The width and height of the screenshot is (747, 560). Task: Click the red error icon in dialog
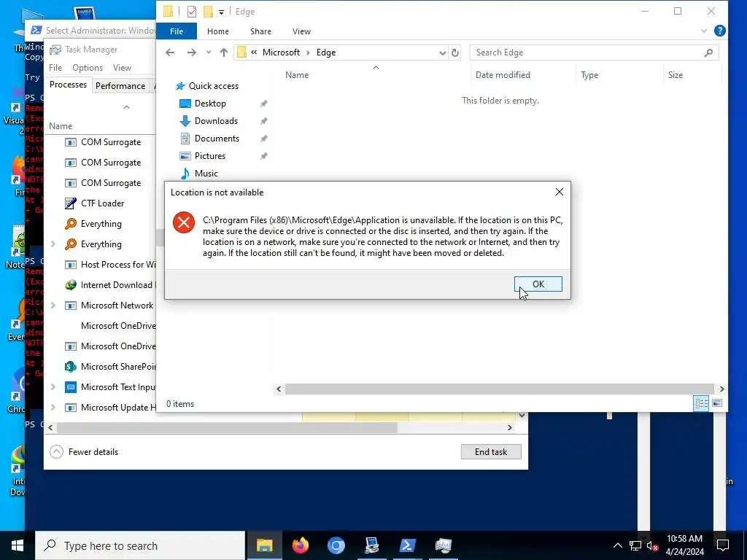coord(183,222)
